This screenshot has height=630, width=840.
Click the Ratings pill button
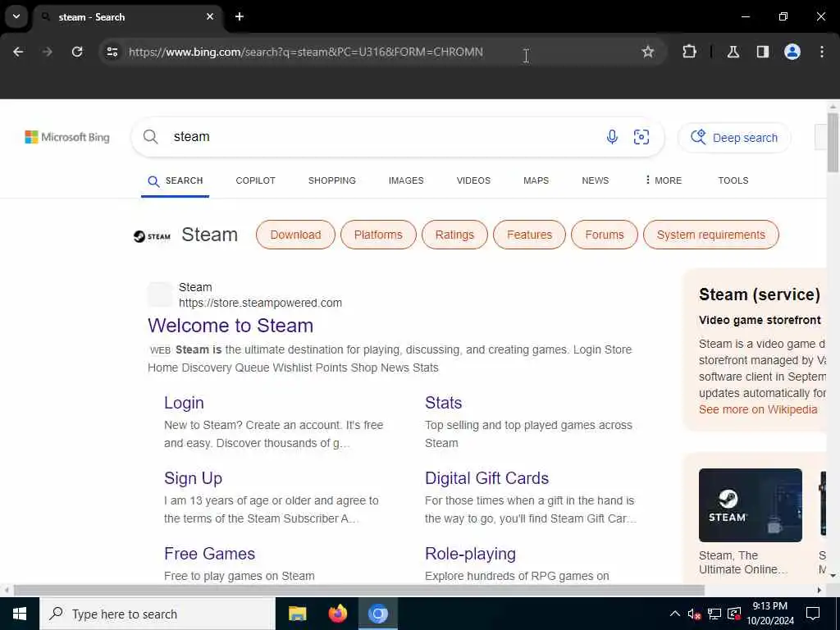(x=454, y=235)
